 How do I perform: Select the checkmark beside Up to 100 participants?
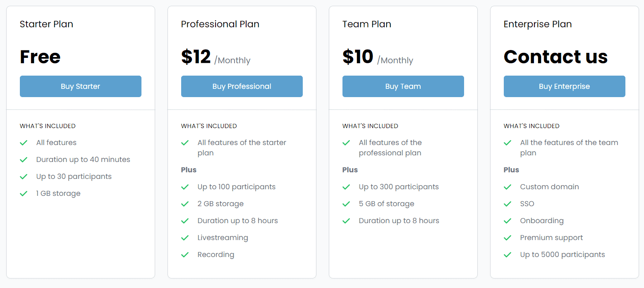coord(185,186)
